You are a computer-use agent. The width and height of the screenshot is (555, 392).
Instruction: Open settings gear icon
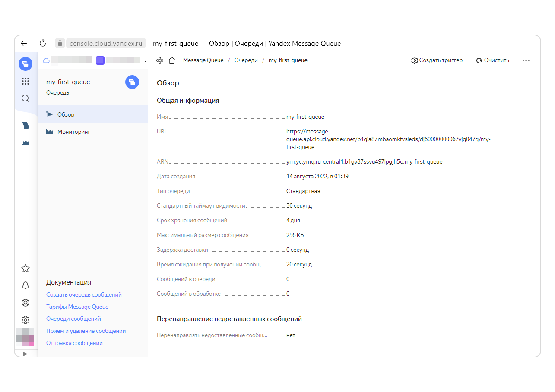25,320
